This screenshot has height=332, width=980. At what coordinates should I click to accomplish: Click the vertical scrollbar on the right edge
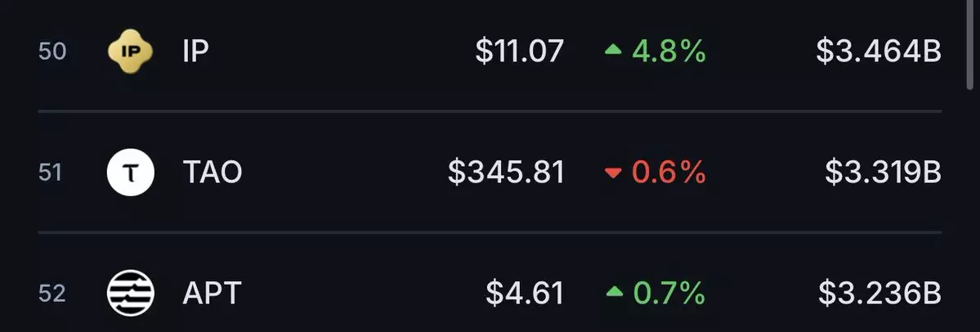pyautogui.click(x=971, y=44)
